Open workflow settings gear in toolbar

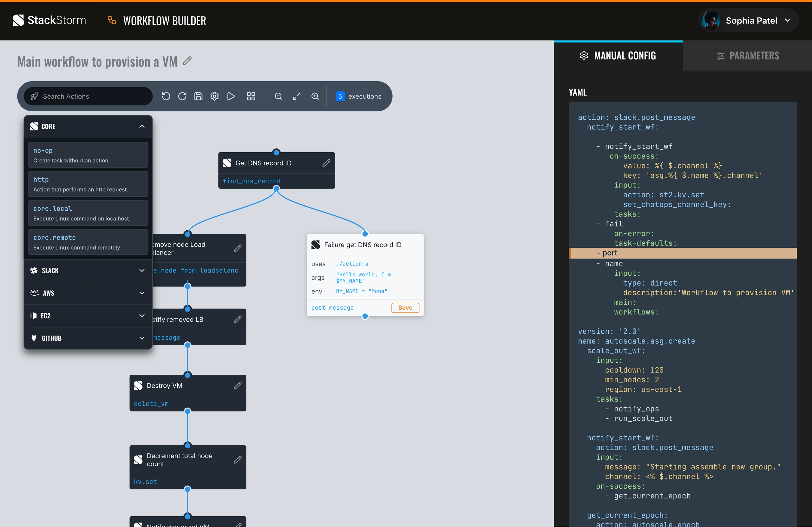[x=215, y=96]
